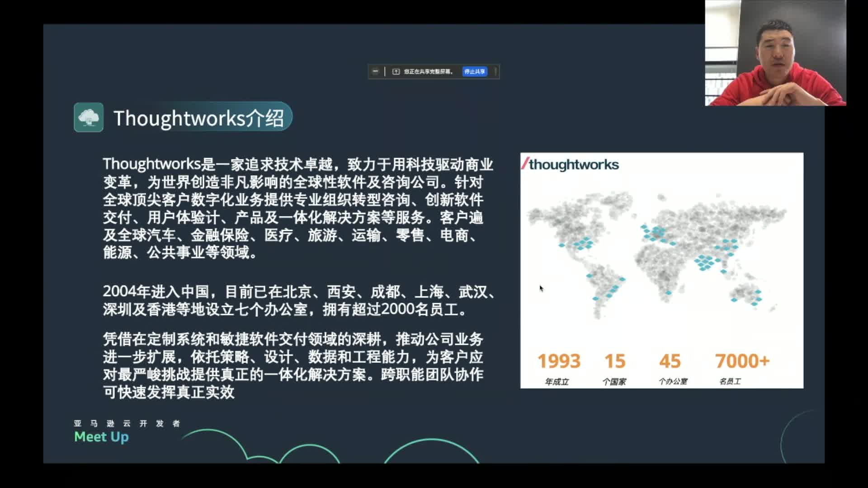868x488 pixels.
Task: Click the /thoughtworks logo on the map
Action: click(x=570, y=164)
